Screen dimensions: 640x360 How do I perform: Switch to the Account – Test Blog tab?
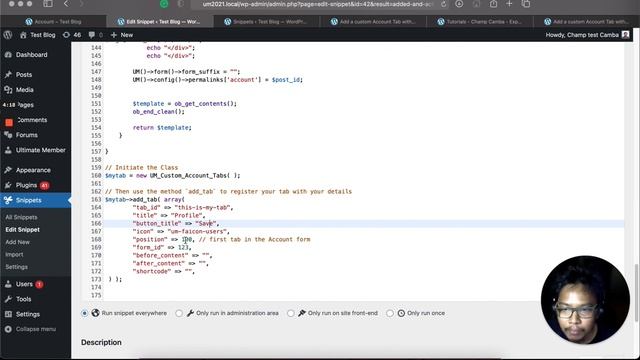coord(53,22)
